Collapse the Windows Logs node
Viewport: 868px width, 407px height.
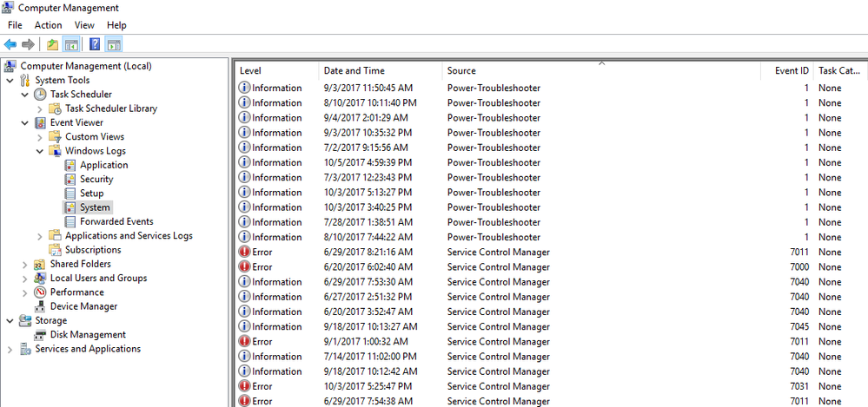click(x=40, y=151)
